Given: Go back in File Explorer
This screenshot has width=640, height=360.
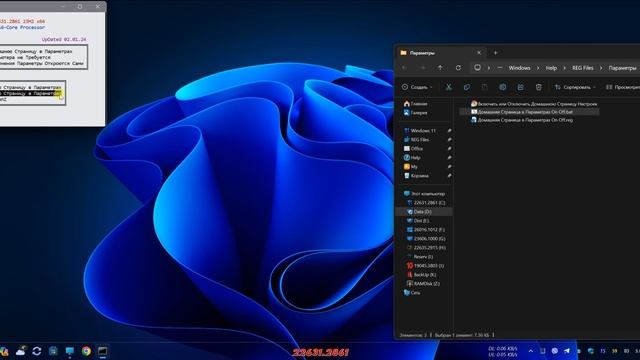Looking at the screenshot, I should (x=404, y=68).
